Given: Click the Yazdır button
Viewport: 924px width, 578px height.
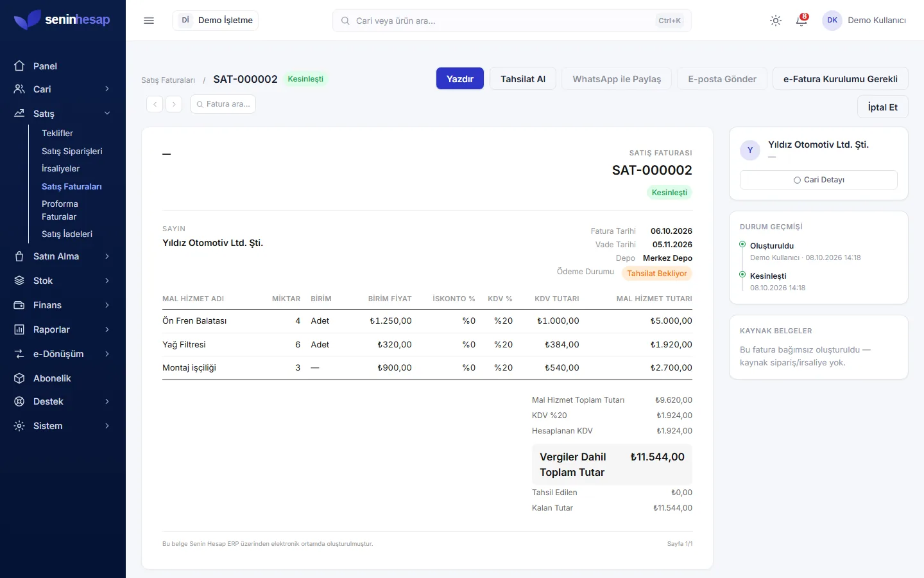Looking at the screenshot, I should [x=460, y=78].
